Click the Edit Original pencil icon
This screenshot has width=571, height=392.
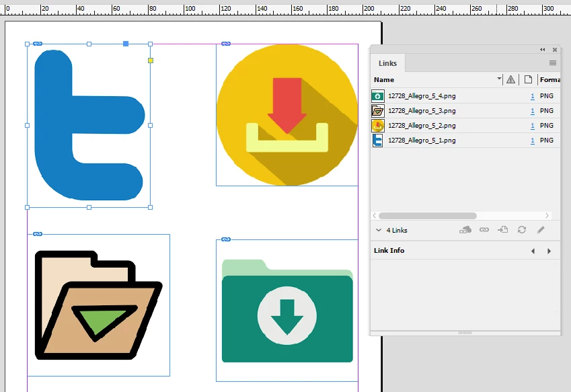(x=541, y=230)
